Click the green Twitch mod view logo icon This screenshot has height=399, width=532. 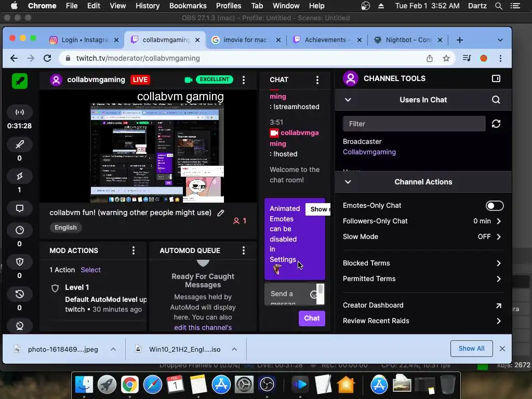(x=20, y=81)
